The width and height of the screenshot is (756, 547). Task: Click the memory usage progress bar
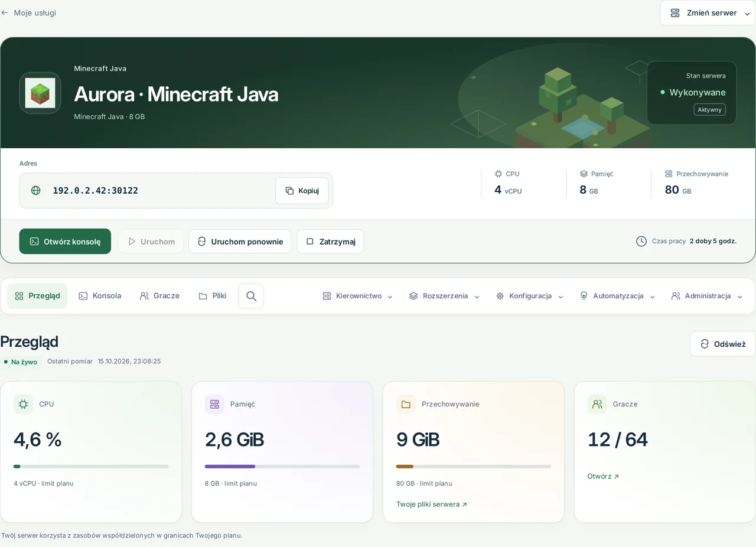point(282,467)
